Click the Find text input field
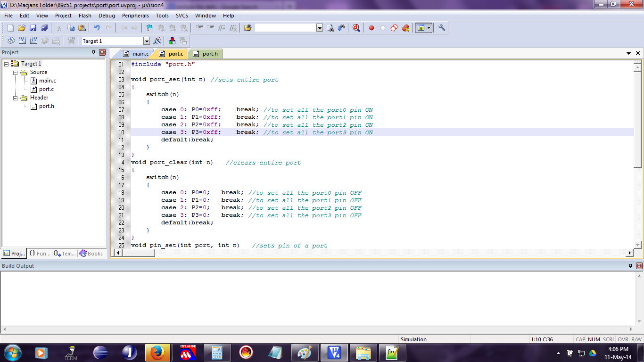 click(x=285, y=28)
